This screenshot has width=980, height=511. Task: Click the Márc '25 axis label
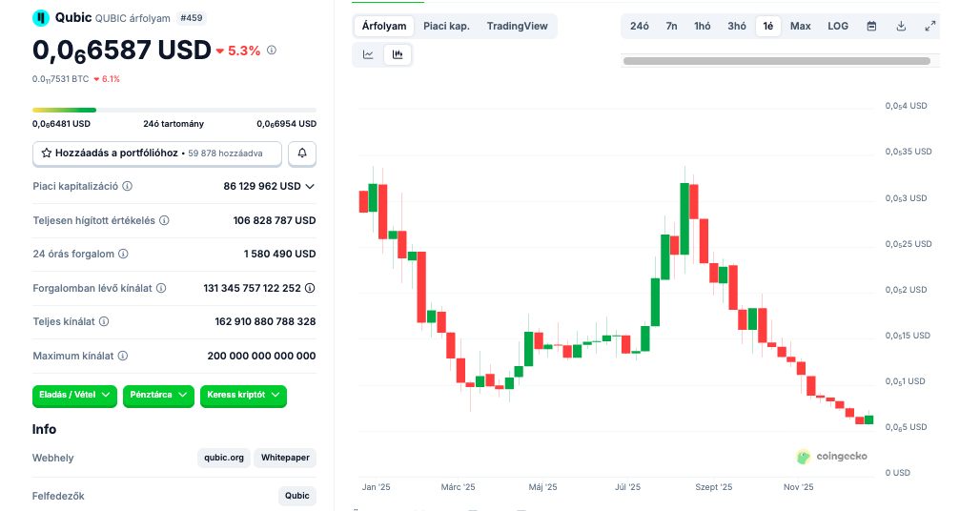click(458, 487)
